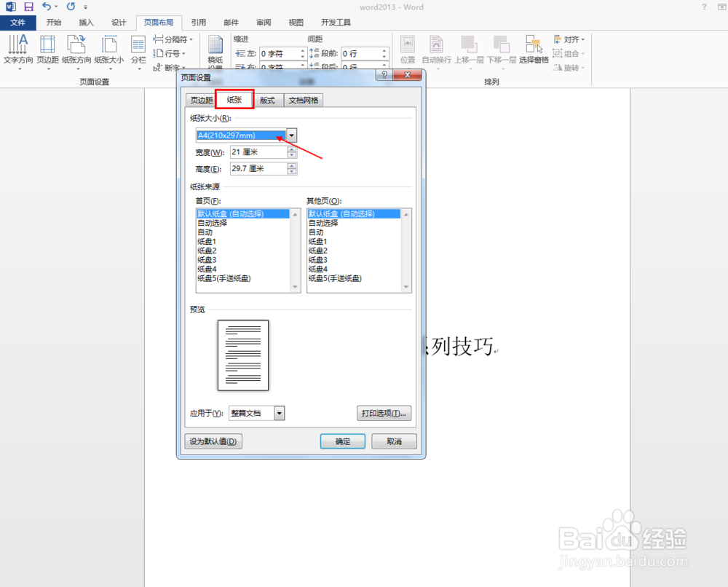
Task: Switch to the Developer (开发工具) tab
Action: point(336,23)
